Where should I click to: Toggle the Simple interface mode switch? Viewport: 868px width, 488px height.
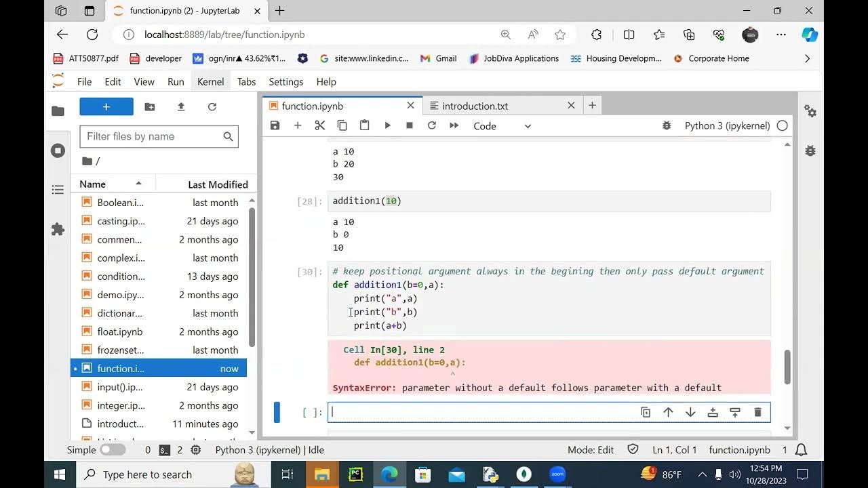[113, 450]
